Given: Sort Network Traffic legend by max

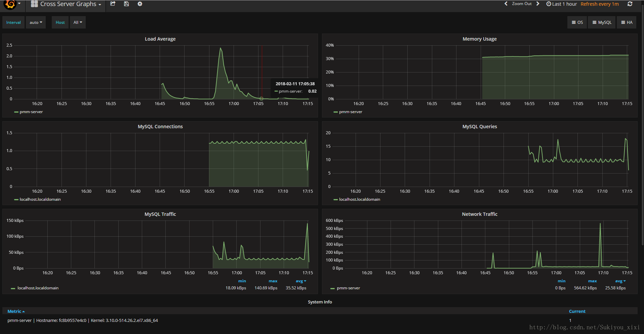Looking at the screenshot, I should pos(592,281).
